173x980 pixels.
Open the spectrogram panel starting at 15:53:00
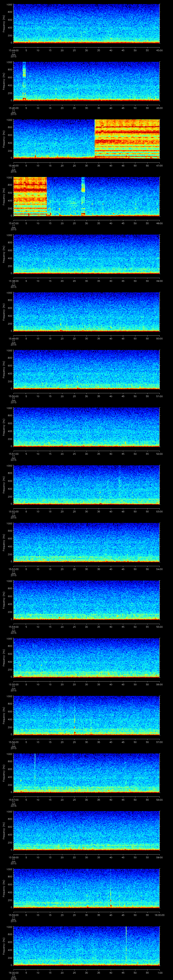pyautogui.click(x=86, y=542)
